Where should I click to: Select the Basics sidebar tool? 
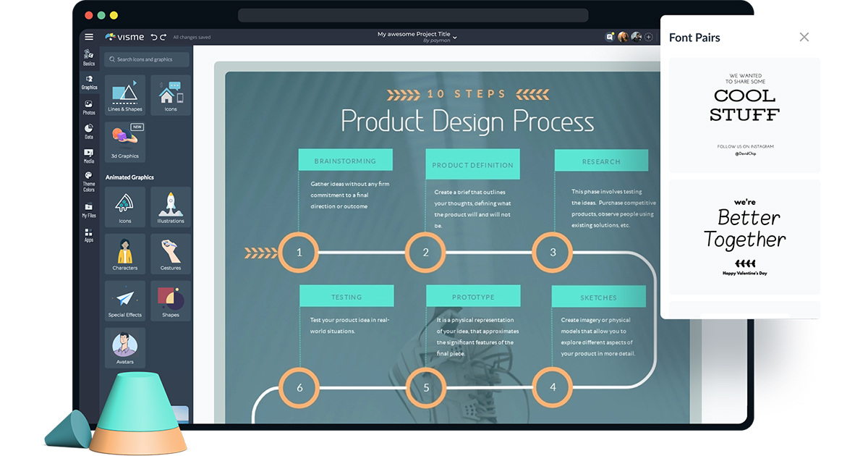(x=89, y=59)
